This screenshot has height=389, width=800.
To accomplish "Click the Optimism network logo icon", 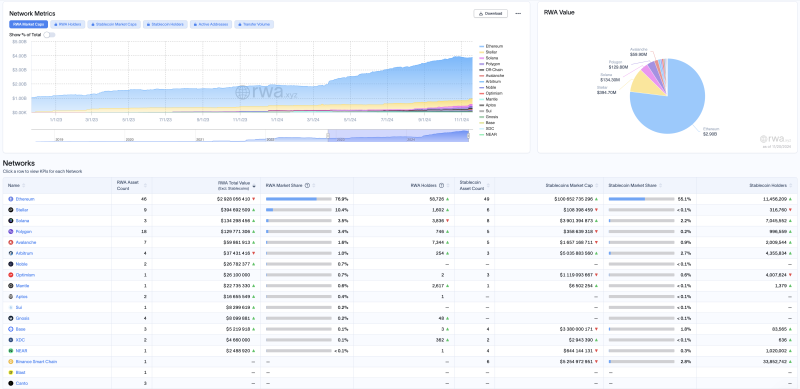I will 11,275.
